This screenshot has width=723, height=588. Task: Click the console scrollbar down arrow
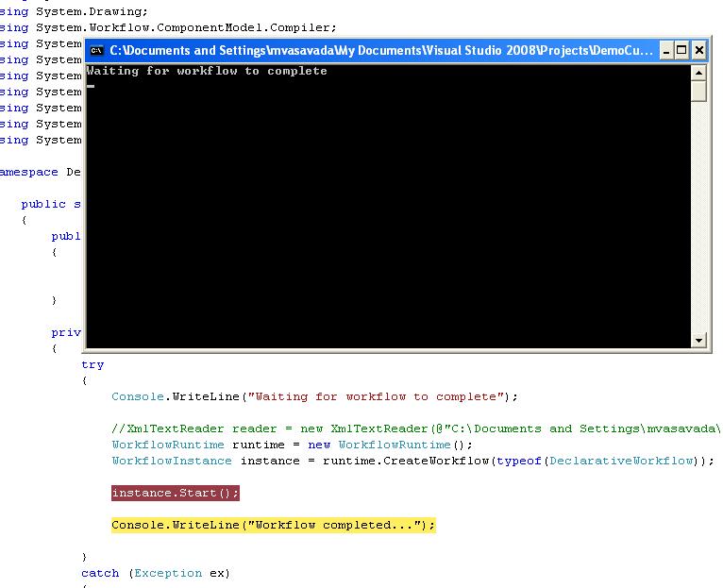[698, 341]
